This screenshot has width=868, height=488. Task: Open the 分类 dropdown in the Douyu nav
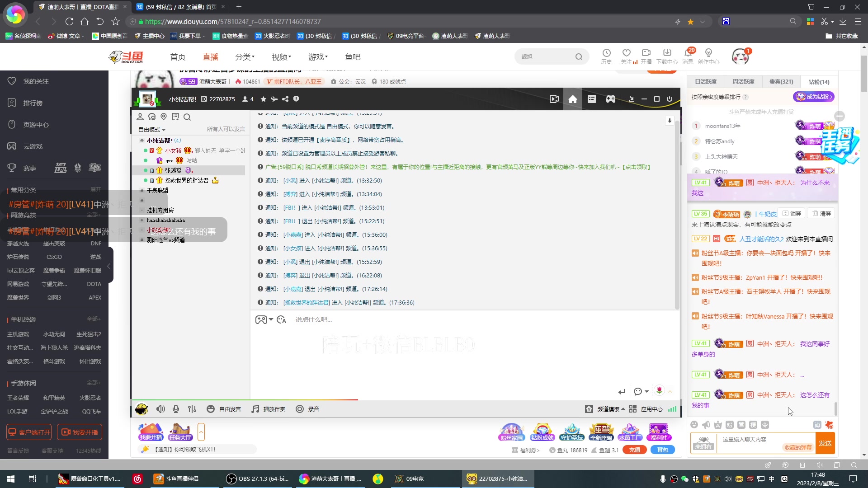pyautogui.click(x=245, y=57)
